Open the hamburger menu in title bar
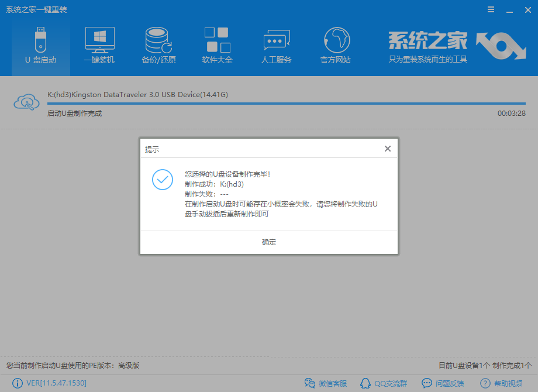The image size is (538, 392). 490,9
